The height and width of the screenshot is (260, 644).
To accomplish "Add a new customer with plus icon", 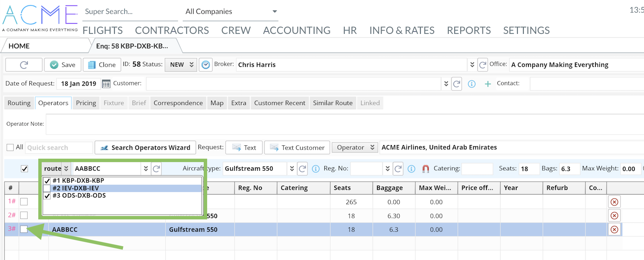I will pyautogui.click(x=488, y=84).
